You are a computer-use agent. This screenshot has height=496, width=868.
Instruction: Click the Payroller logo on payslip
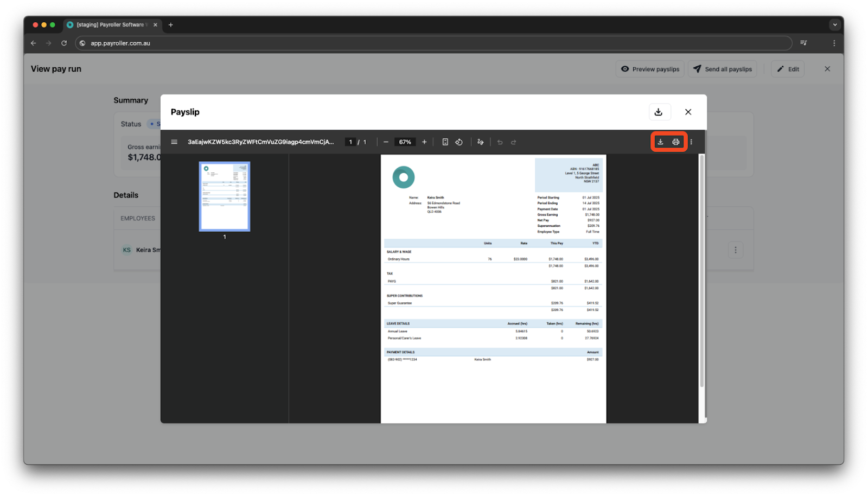[x=404, y=177]
